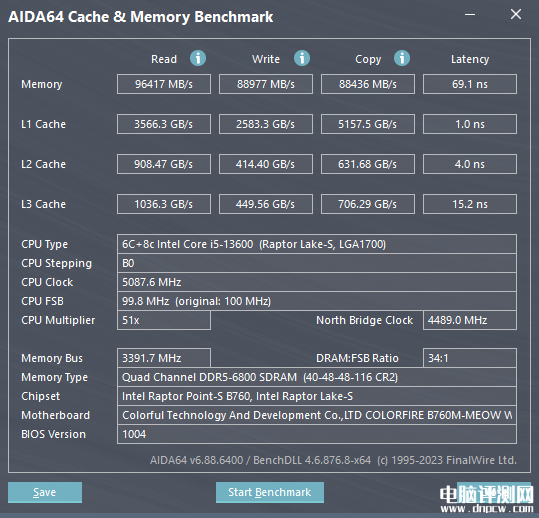Click the Save button
This screenshot has height=518, width=539.
pyautogui.click(x=45, y=492)
